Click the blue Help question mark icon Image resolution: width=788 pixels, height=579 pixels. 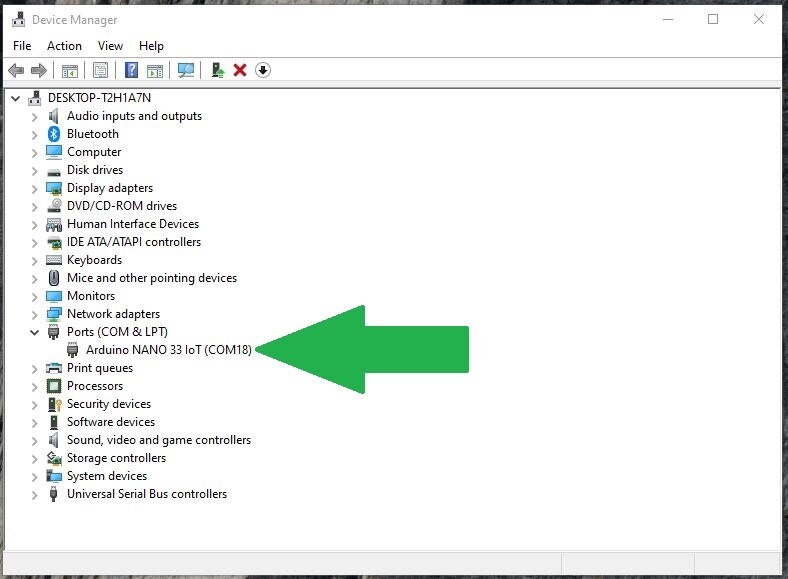click(131, 70)
